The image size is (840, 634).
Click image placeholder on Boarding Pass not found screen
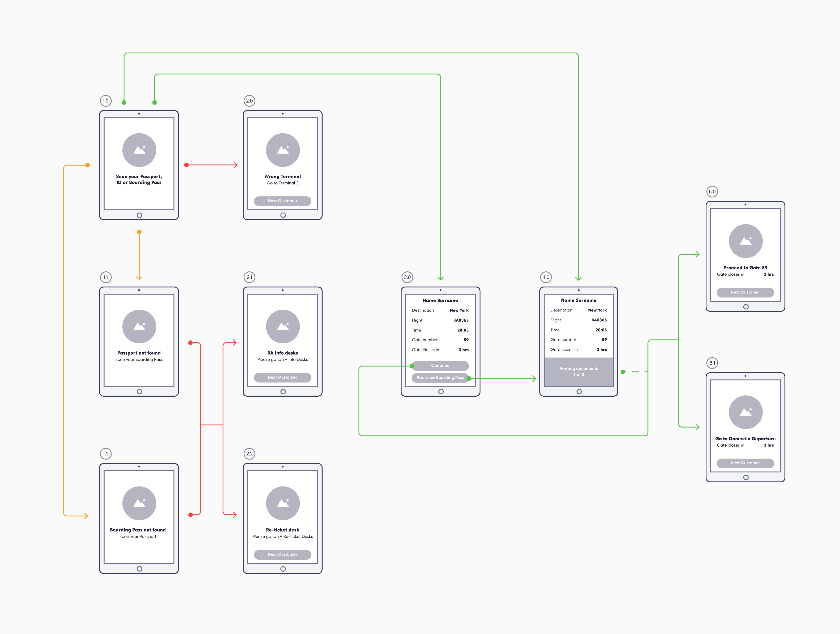[139, 503]
